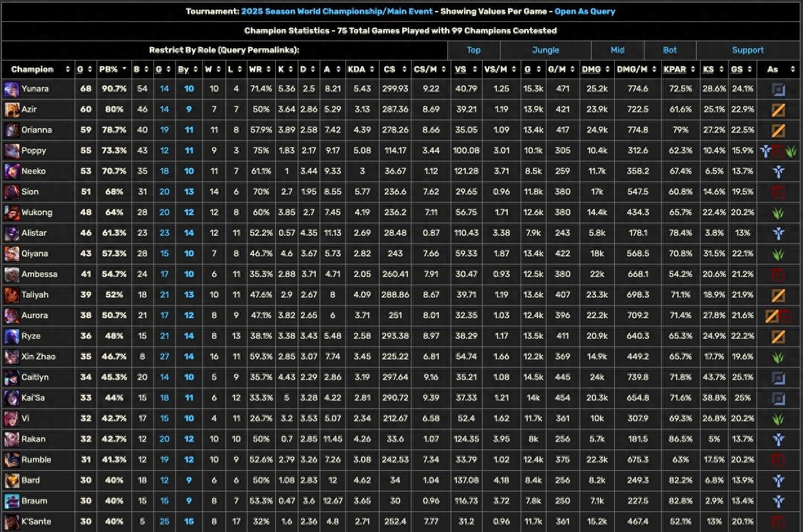Click Wukong's champion portrait icon
803x532 pixels.
tap(11, 213)
